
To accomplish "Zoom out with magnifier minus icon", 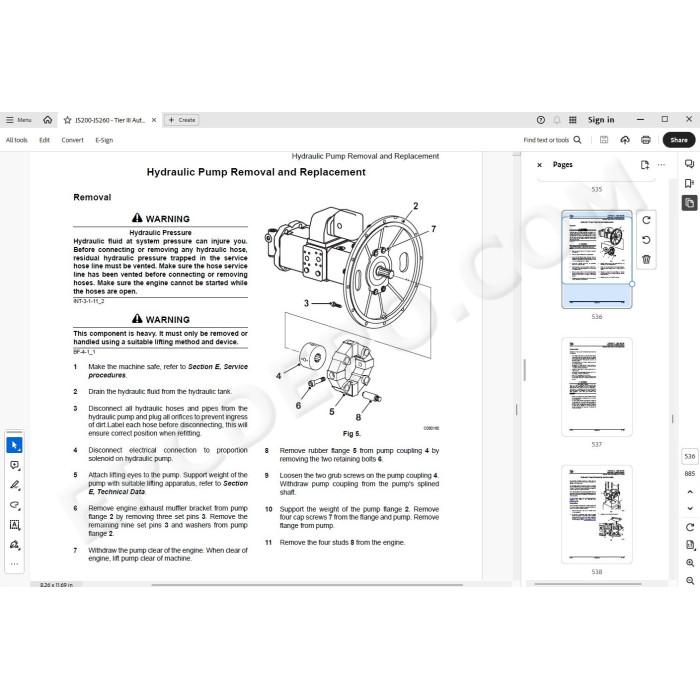I will [690, 581].
